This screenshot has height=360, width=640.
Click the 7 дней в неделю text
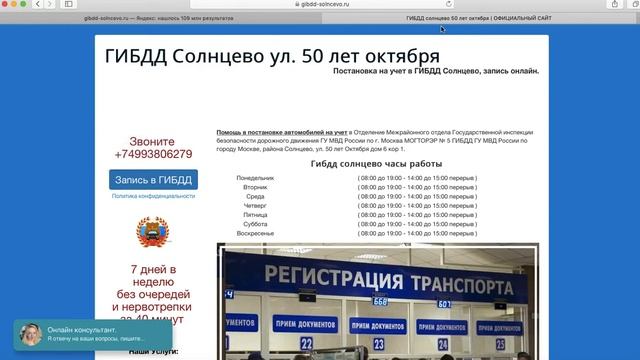[x=153, y=276]
